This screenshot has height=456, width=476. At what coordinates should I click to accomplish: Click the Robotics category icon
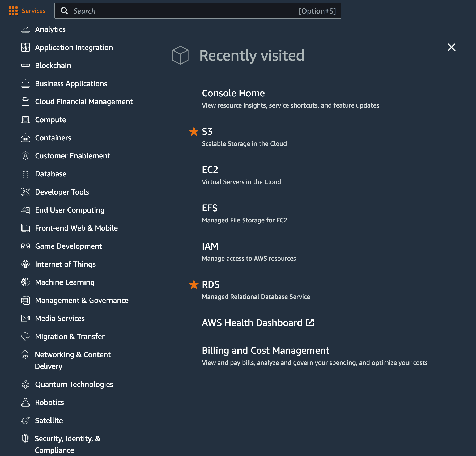tap(25, 402)
